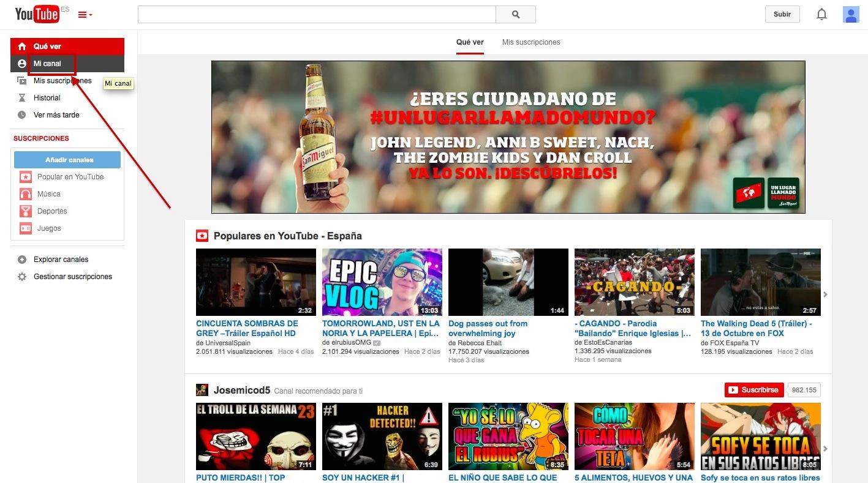The width and height of the screenshot is (868, 483).
Task: Switch to the Mis suscripciones tab
Action: coord(530,42)
